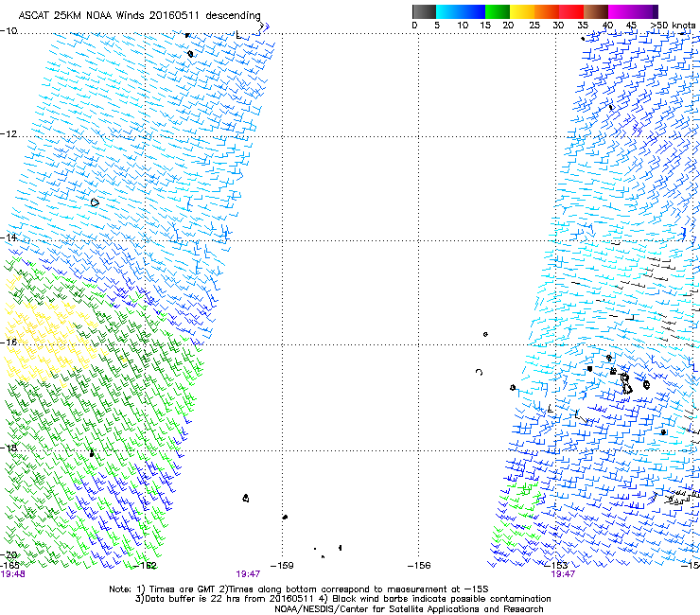Click the yellow 20–25 knots legend swatch
Screen dimensions: 700x615
522,11
